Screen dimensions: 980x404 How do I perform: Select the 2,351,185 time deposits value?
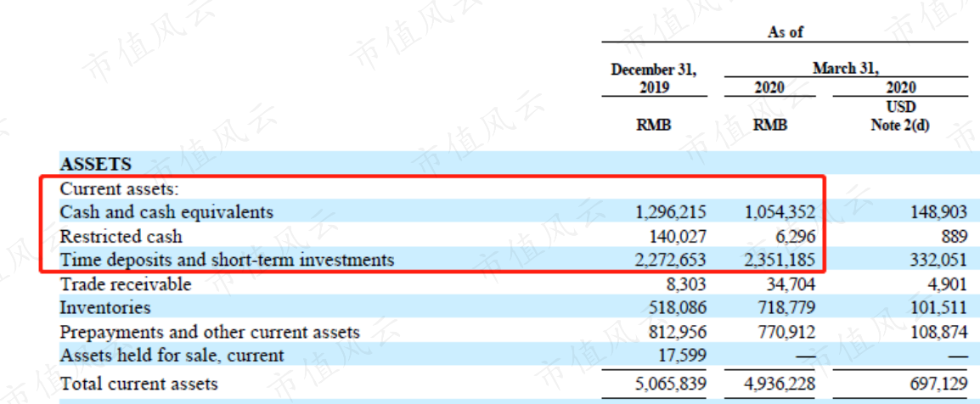pos(778,260)
